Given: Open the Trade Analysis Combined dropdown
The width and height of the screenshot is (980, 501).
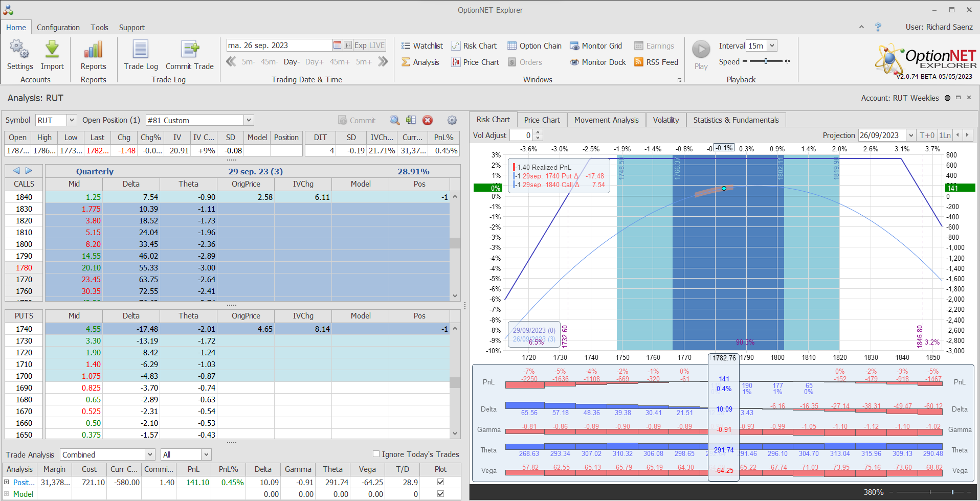Looking at the screenshot, I should coord(150,454).
